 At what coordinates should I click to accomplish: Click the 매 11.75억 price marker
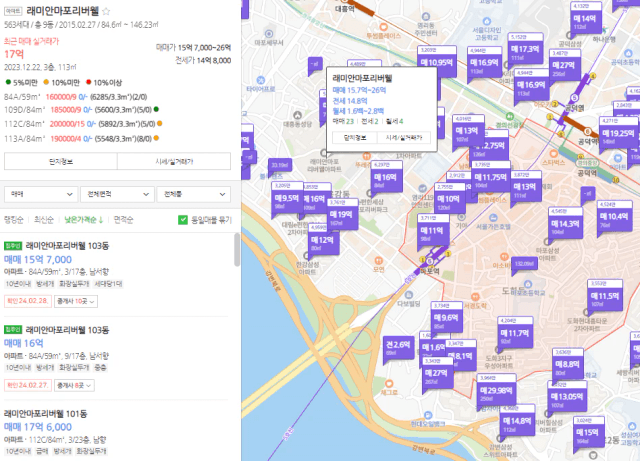click(491, 177)
